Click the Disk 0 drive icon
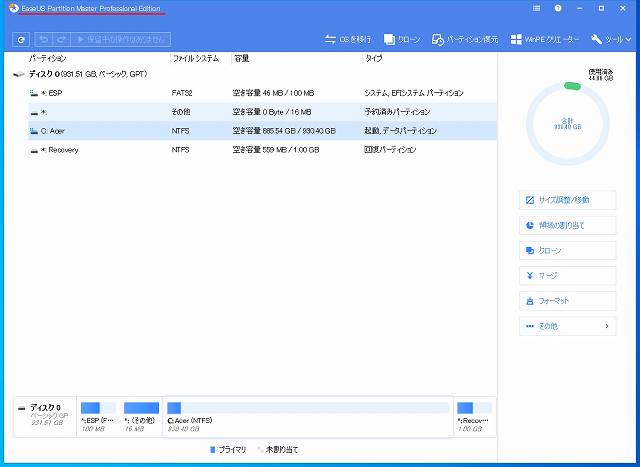The width and height of the screenshot is (640, 467). pos(19,74)
